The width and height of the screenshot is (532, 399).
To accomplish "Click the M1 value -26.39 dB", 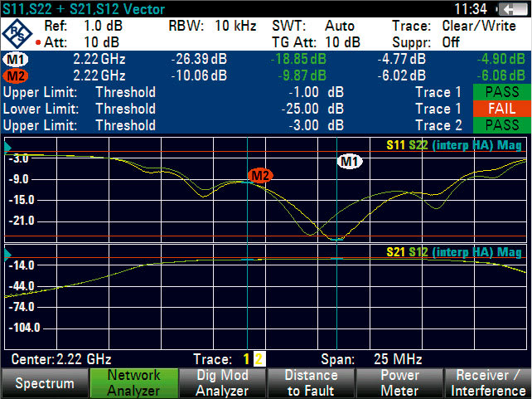I will point(199,59).
